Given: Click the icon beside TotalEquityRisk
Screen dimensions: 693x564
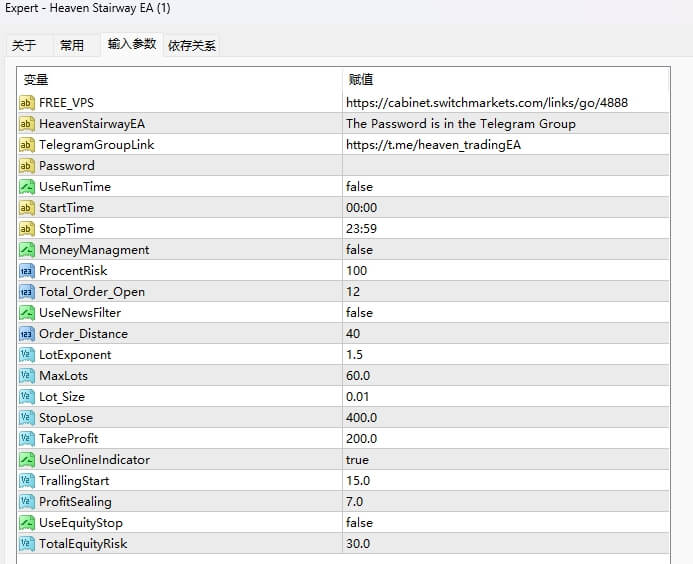Looking at the screenshot, I should coord(27,544).
